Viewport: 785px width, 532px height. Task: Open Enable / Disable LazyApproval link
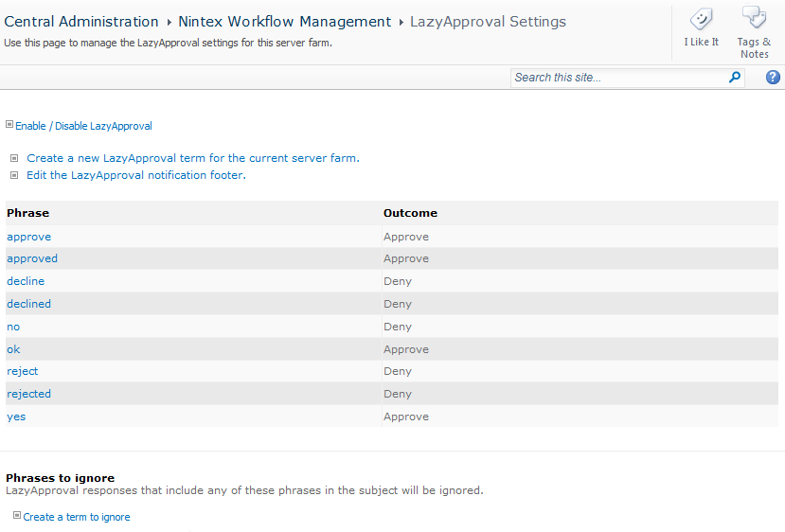83,126
